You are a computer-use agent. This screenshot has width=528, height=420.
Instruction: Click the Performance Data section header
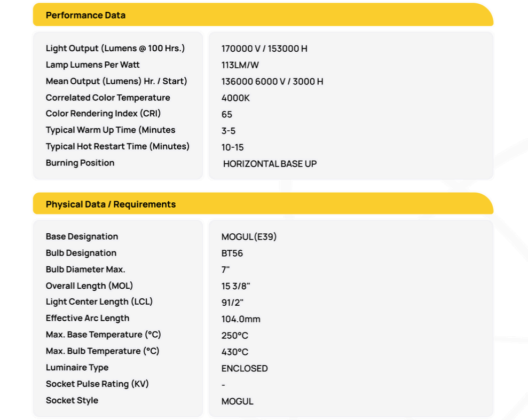click(85, 15)
